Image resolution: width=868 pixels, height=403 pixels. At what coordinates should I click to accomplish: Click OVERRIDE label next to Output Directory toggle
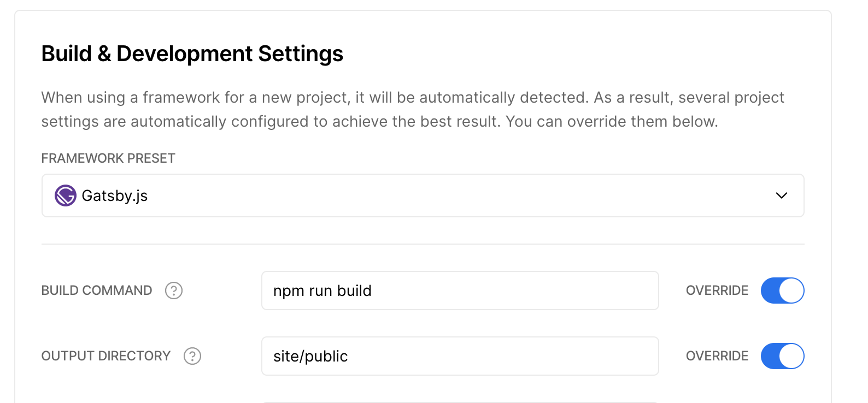pyautogui.click(x=717, y=356)
